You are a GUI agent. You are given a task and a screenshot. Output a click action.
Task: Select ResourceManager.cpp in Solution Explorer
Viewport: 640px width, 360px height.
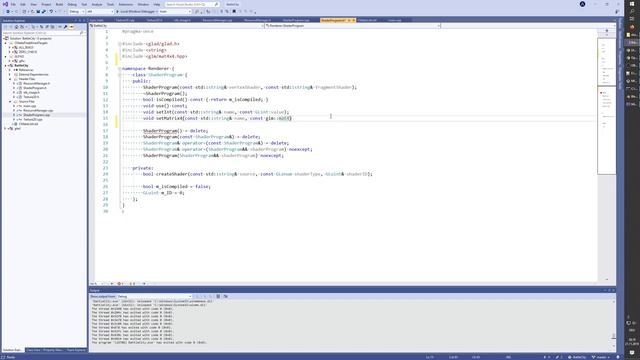click(38, 110)
